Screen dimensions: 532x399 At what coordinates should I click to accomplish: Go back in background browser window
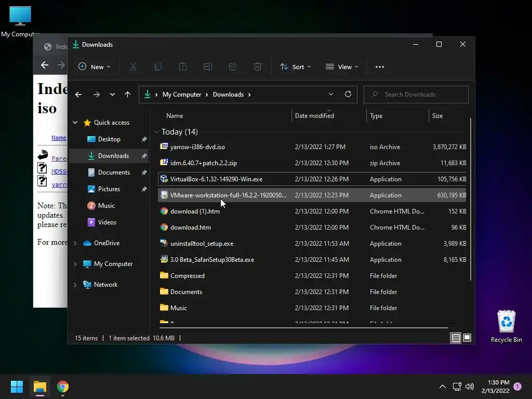(x=45, y=65)
